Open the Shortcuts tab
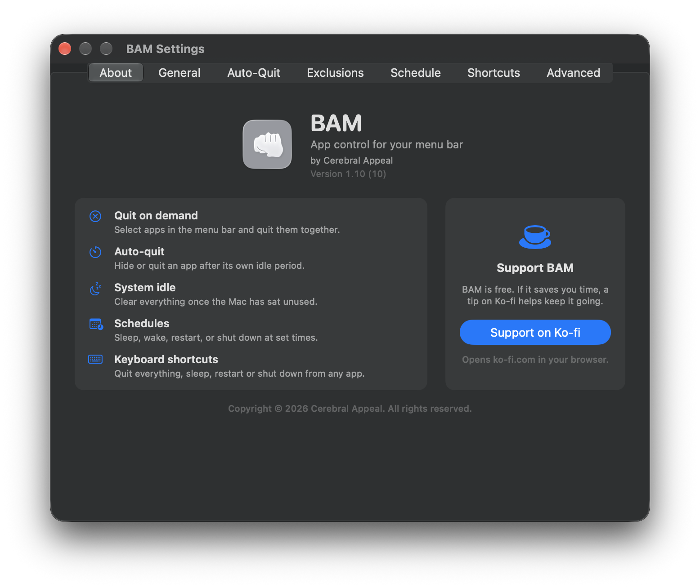Screen dimensions: 700x588 point(494,73)
